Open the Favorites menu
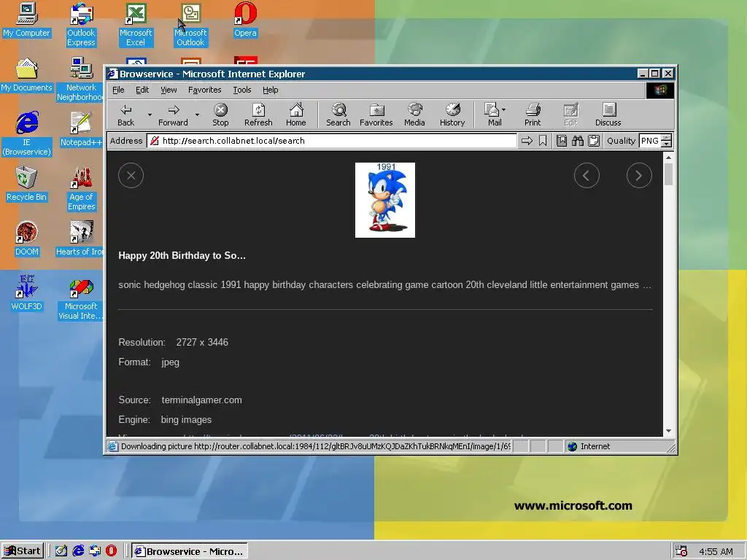Image resolution: width=747 pixels, height=560 pixels. [x=204, y=90]
